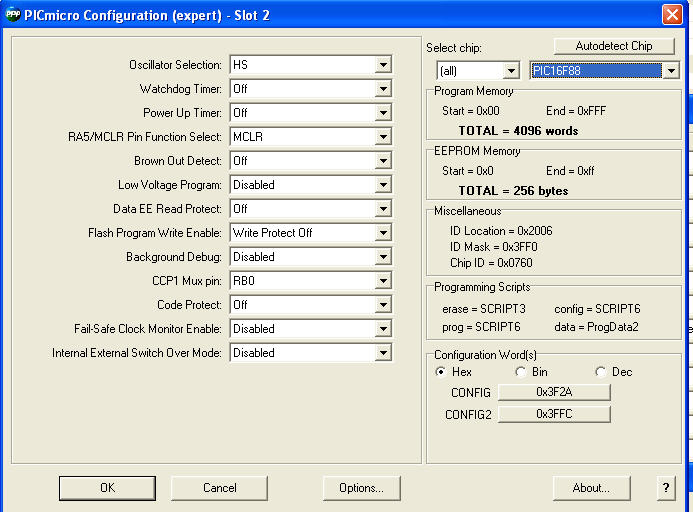Click the 'Background Debug:' label

click(174, 257)
